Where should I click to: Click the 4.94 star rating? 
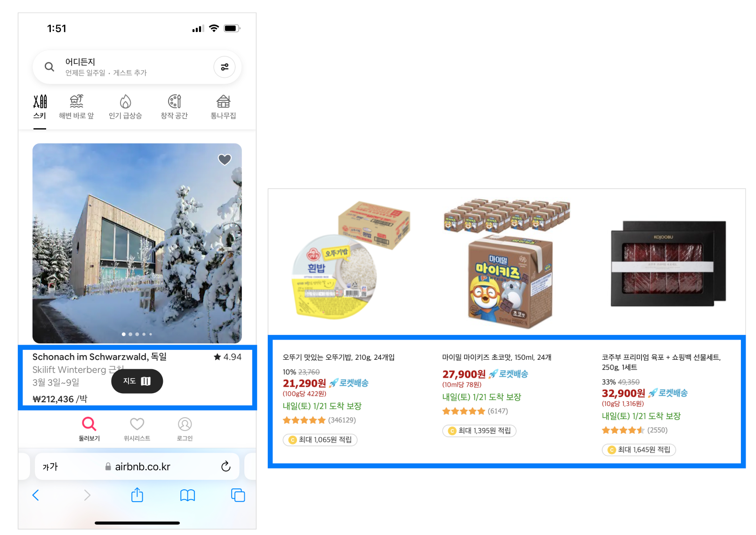[227, 357]
